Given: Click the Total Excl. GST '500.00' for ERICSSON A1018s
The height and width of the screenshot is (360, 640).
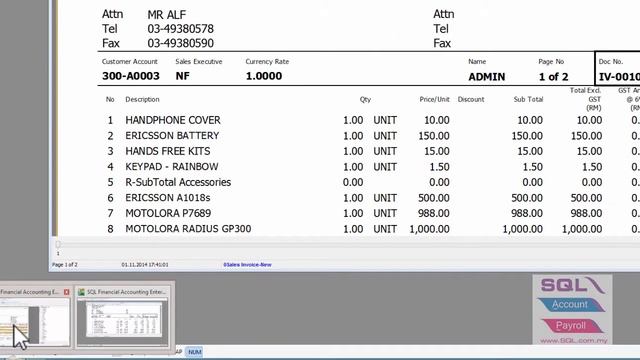Looking at the screenshot, I should click(587, 198).
